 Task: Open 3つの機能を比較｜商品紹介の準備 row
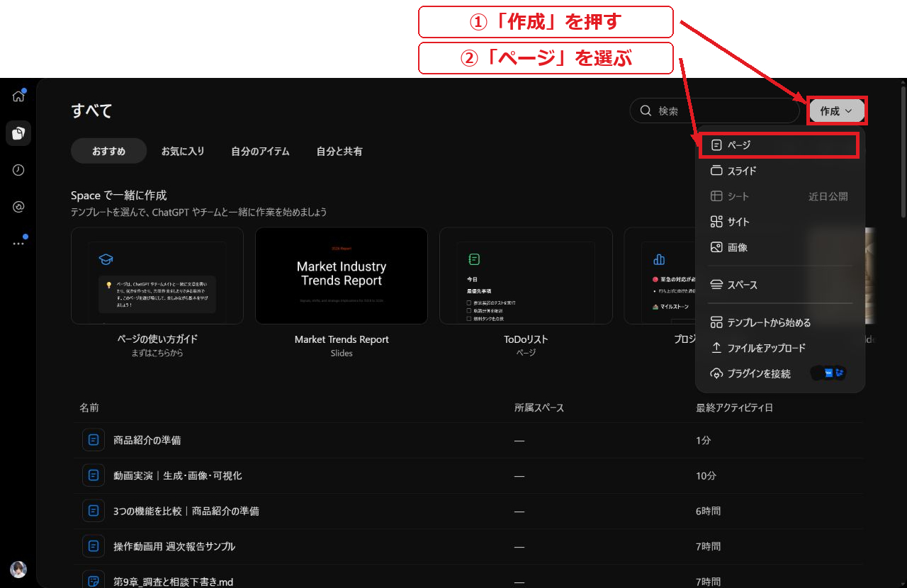[x=468, y=511]
